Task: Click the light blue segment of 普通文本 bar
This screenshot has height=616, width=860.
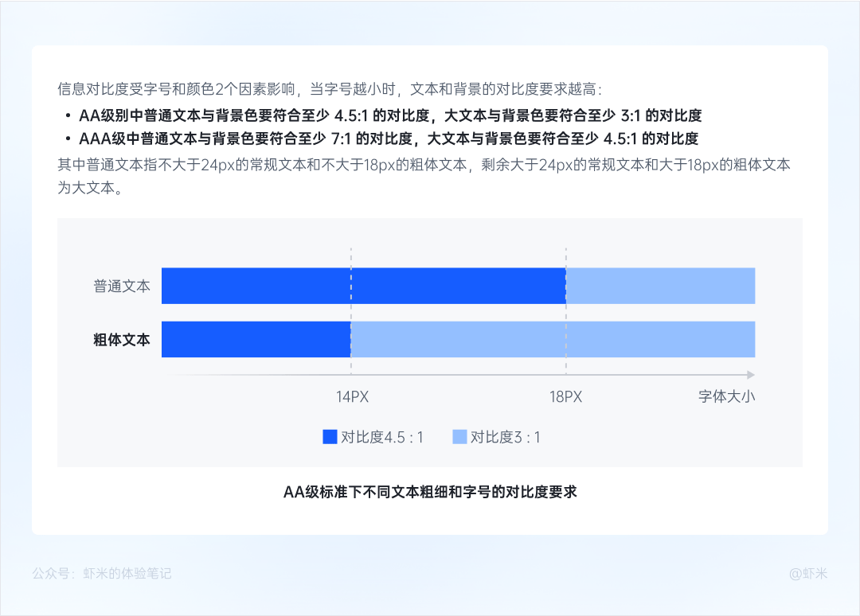Action: click(660, 286)
